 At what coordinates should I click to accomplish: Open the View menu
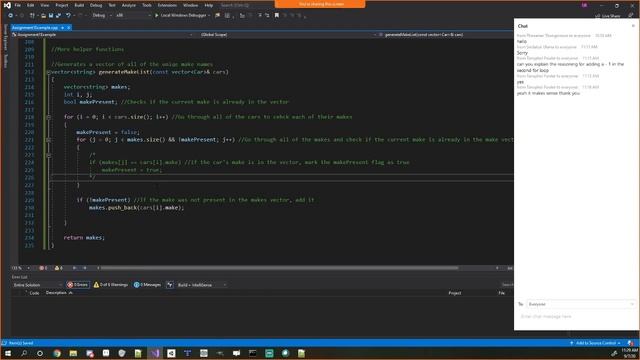pos(44,5)
